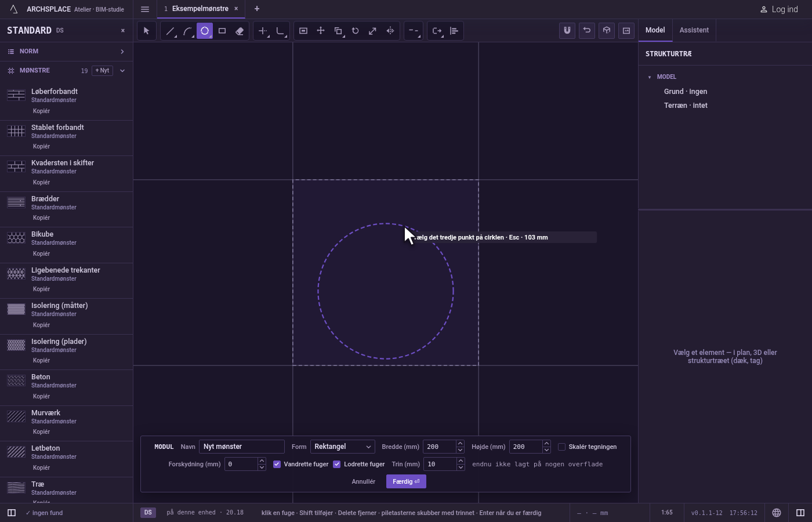Open the Align tool
This screenshot has width=812, height=522.
(x=454, y=31)
